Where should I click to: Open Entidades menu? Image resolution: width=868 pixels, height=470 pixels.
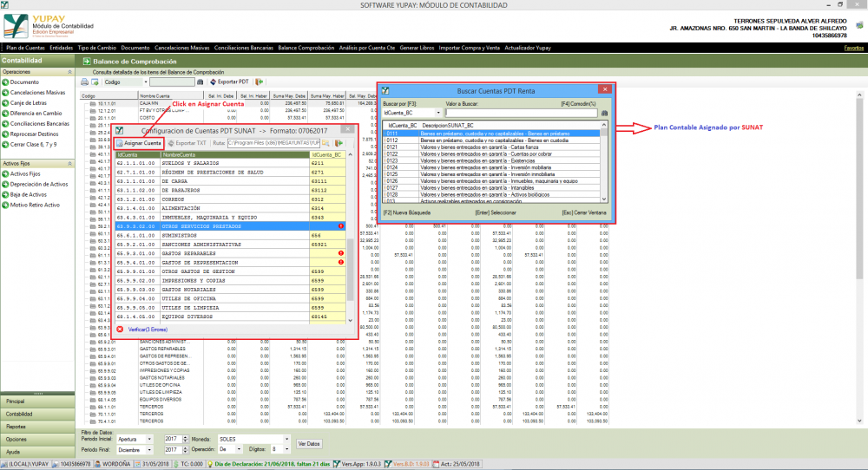point(62,48)
